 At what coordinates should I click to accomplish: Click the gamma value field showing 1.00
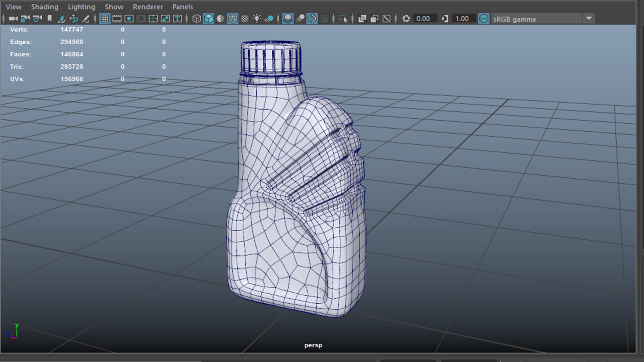pyautogui.click(x=464, y=19)
